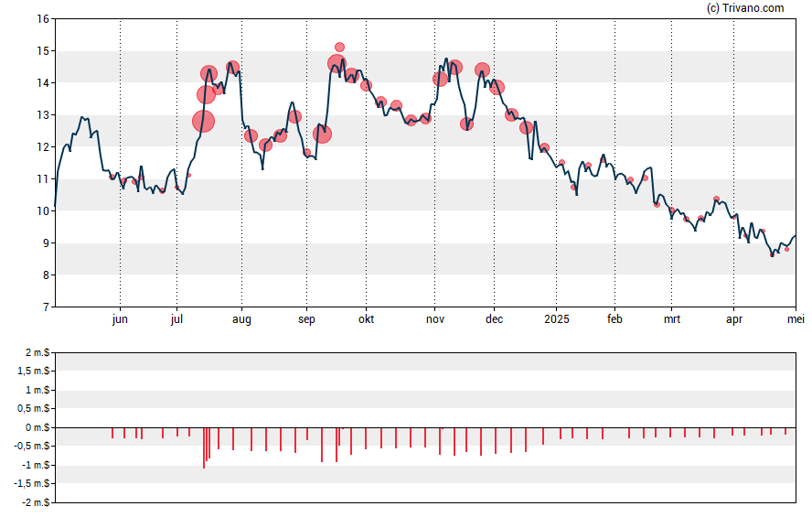The height and width of the screenshot is (517, 812).
Task: Click the price axis value 14
Action: pyautogui.click(x=43, y=83)
